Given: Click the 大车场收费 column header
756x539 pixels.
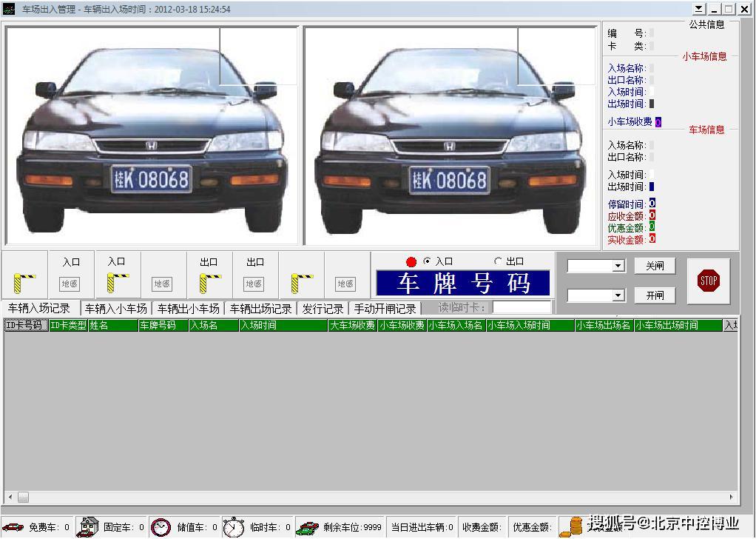Looking at the screenshot, I should (x=352, y=325).
